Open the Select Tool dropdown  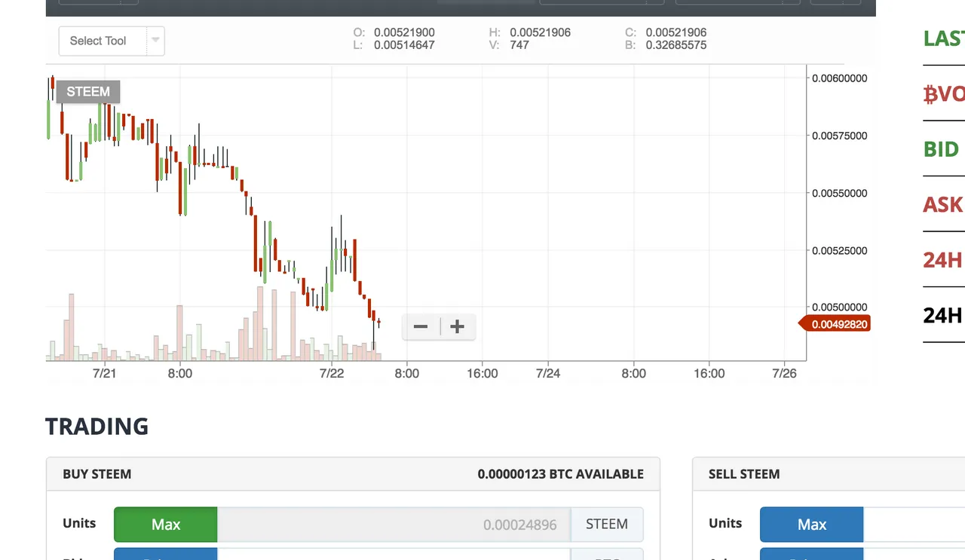[112, 41]
